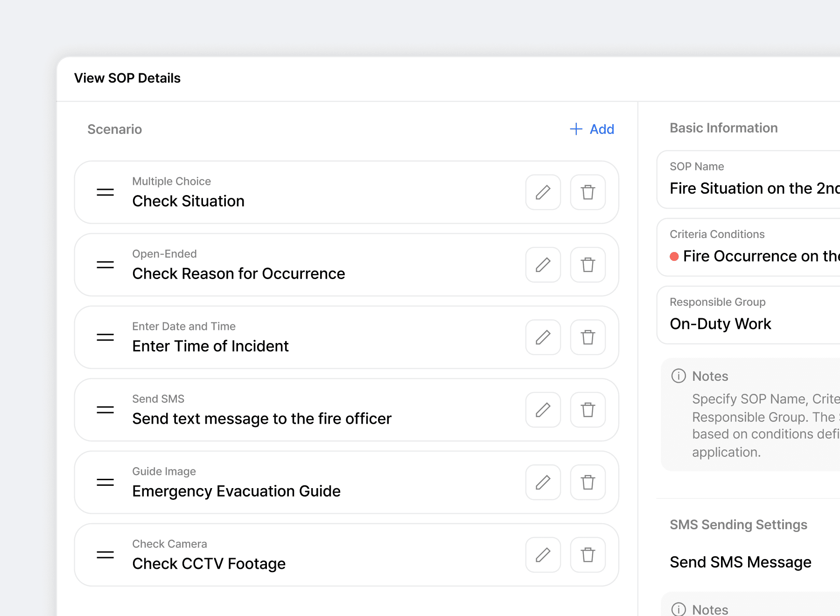The height and width of the screenshot is (616, 840).
Task: Edit the Enter Time of Incident step
Action: point(543,337)
